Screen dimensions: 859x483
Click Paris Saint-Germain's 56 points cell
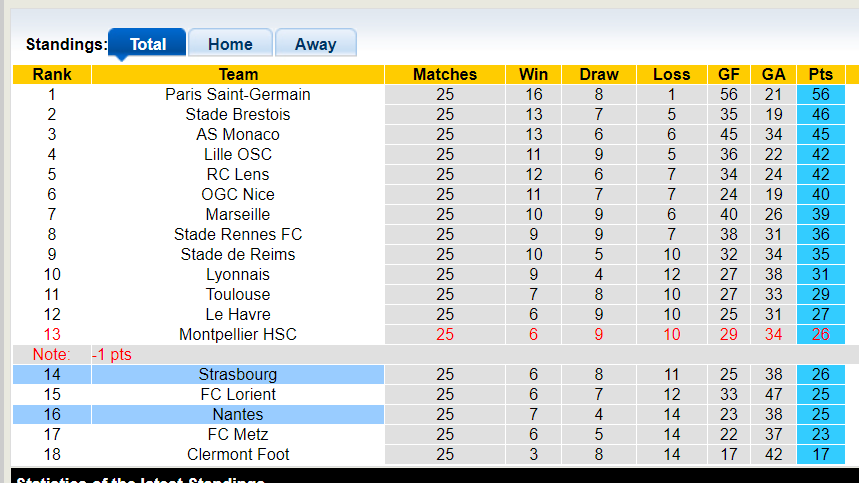coord(821,94)
